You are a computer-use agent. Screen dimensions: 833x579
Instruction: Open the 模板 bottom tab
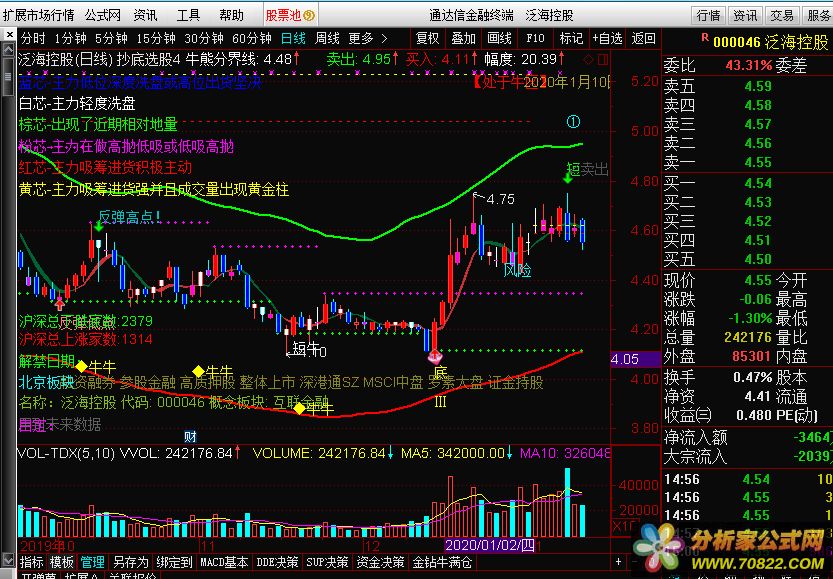62,561
